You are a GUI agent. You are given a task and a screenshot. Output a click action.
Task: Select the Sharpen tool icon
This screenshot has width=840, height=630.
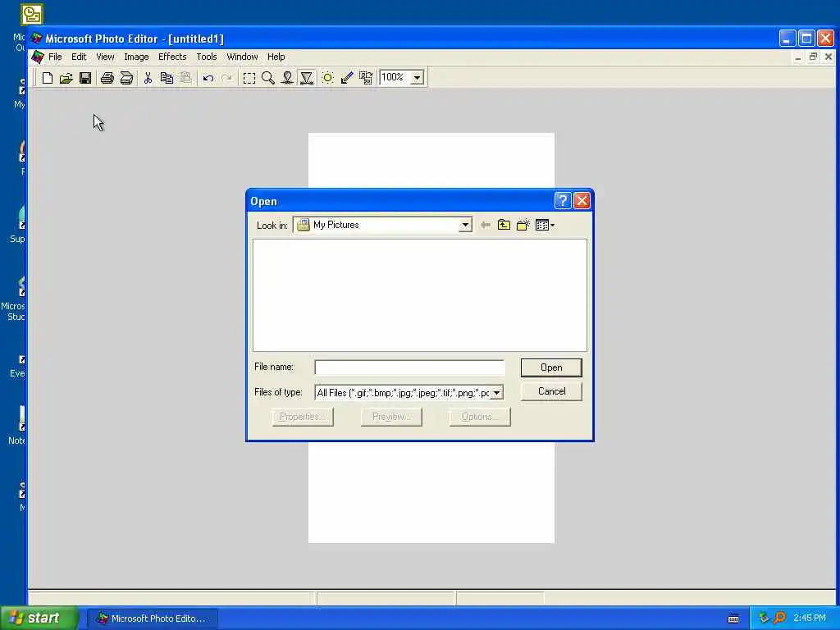[x=307, y=78]
